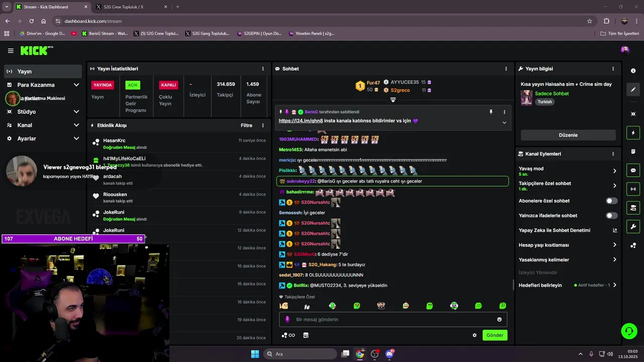Click Sadece Sohbet category link

552,94
